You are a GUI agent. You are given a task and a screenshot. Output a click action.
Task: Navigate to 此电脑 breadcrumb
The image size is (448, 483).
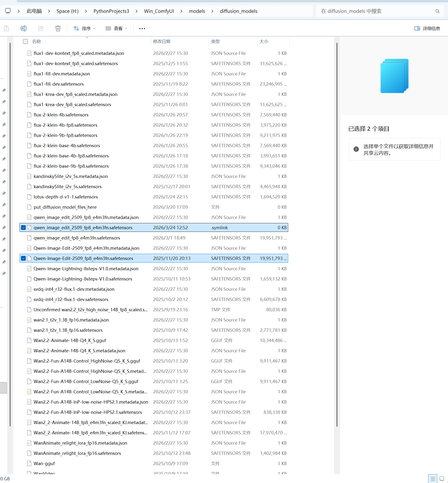coord(34,11)
